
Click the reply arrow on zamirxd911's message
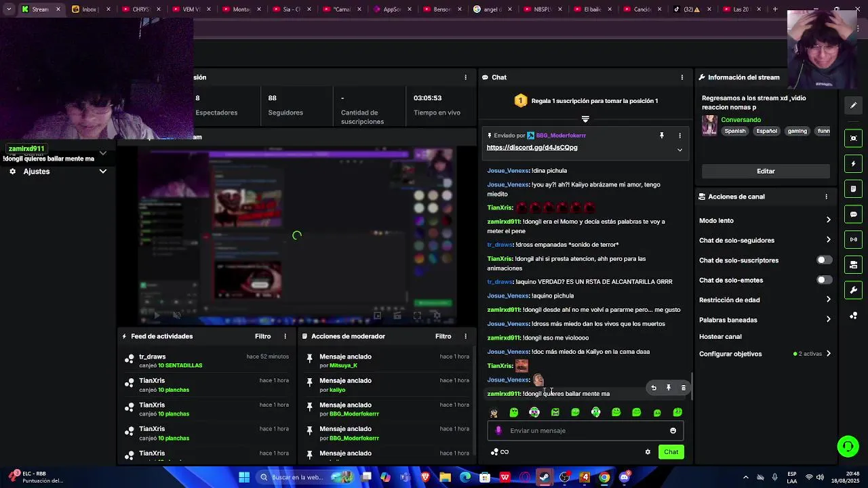click(x=654, y=388)
